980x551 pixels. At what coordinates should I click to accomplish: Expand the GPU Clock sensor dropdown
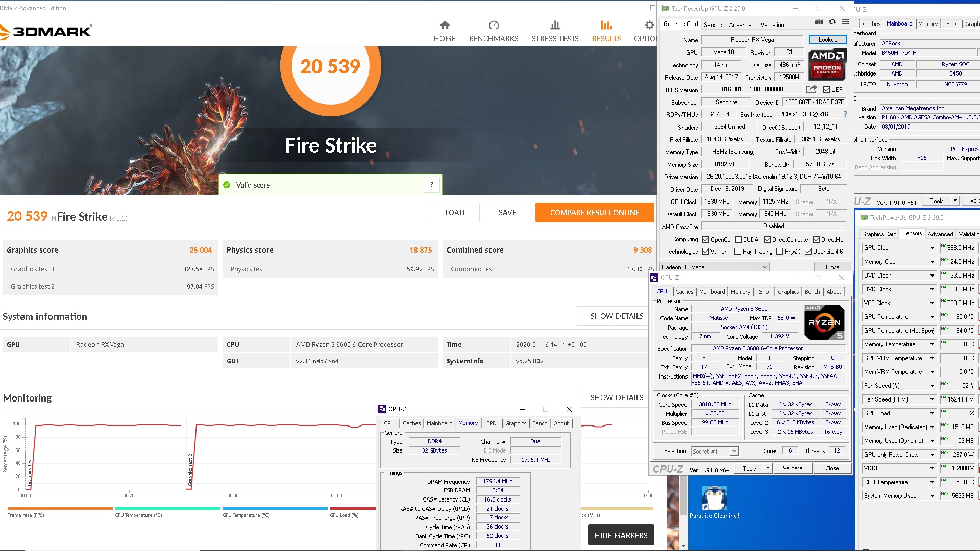(932, 248)
